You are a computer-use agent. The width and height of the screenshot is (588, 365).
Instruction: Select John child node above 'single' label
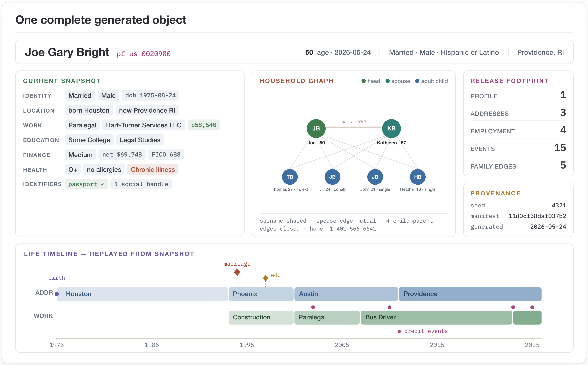(375, 177)
